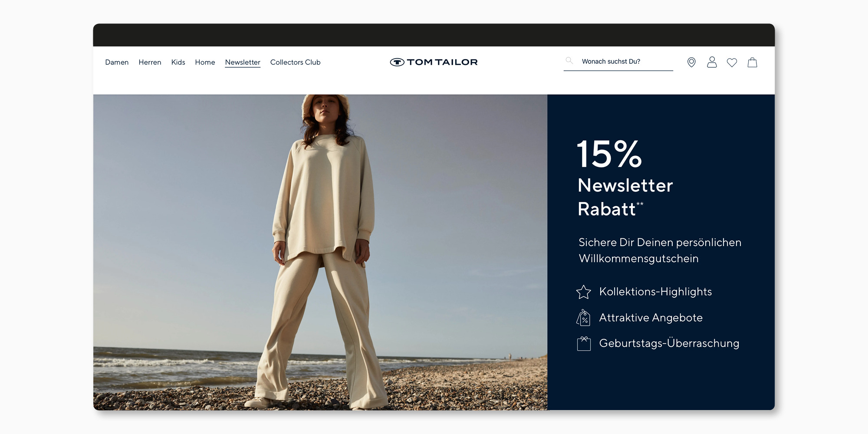Select Kids in the navigation
Screen dimensions: 868x434
178,62
